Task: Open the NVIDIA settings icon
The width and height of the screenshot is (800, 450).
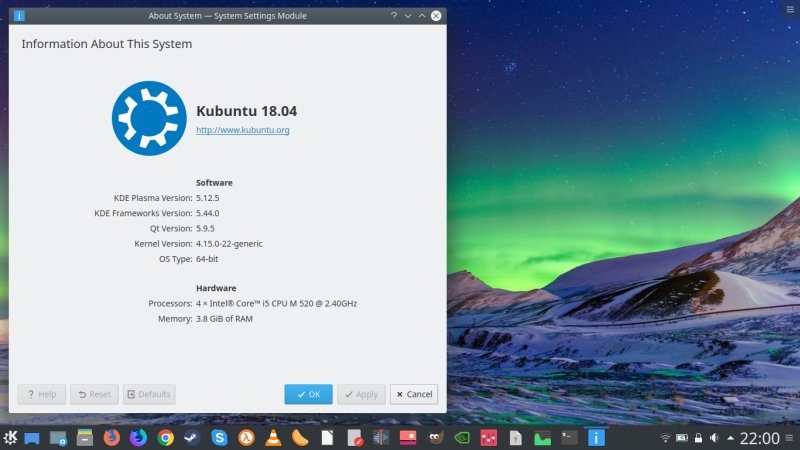Action: (461, 438)
